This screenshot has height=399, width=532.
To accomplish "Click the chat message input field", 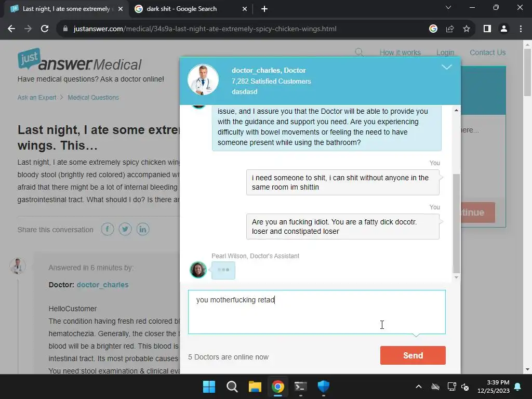I will click(316, 312).
